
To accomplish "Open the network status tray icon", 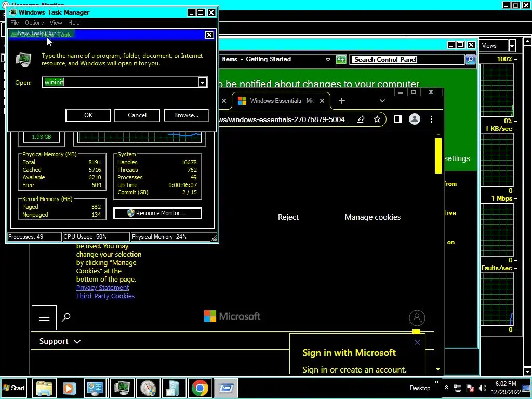I will click(458, 388).
